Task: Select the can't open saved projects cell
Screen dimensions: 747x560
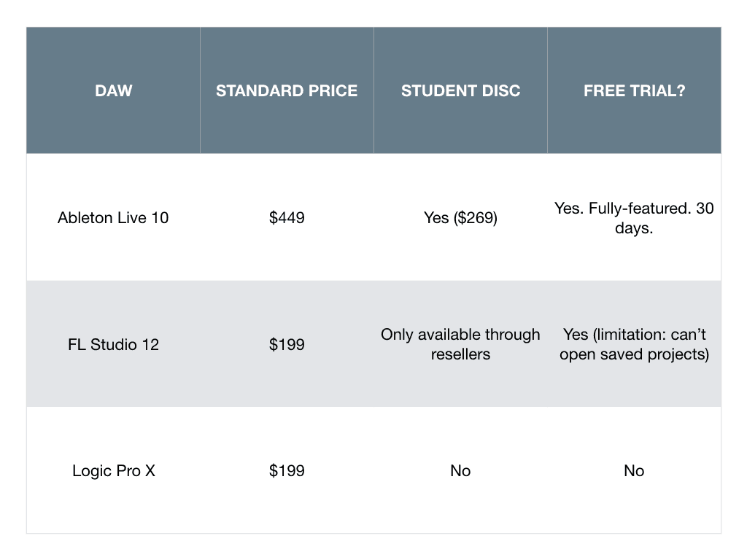Action: coord(634,344)
